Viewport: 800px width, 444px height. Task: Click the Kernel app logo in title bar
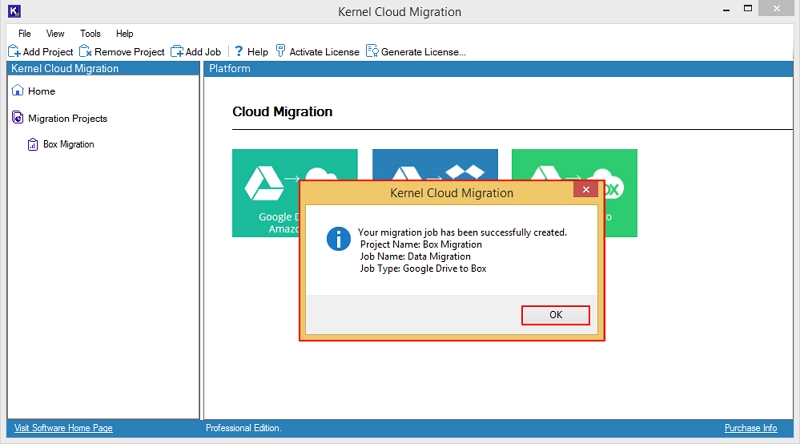click(x=14, y=11)
